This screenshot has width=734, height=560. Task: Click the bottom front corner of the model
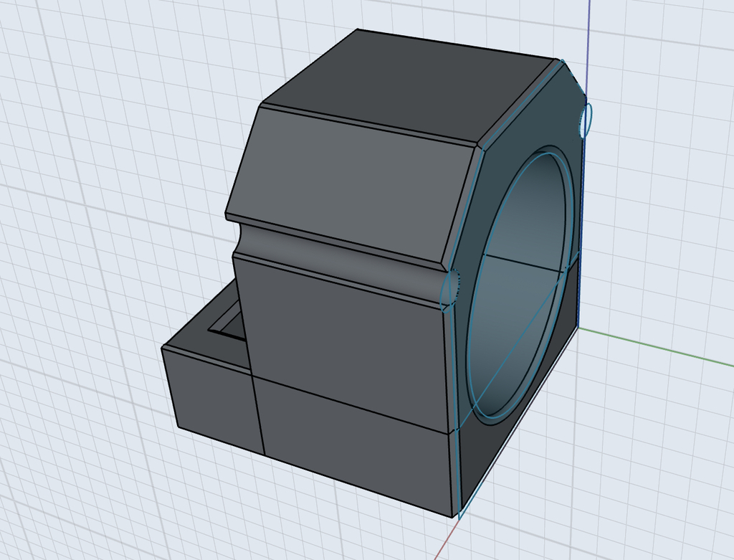[x=454, y=515]
